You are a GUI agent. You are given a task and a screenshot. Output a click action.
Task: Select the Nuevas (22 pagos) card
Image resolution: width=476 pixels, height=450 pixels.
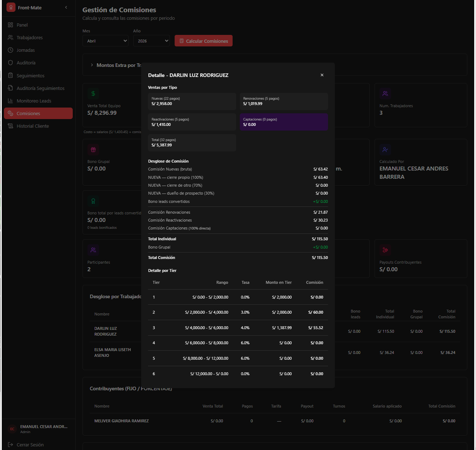tap(192, 101)
